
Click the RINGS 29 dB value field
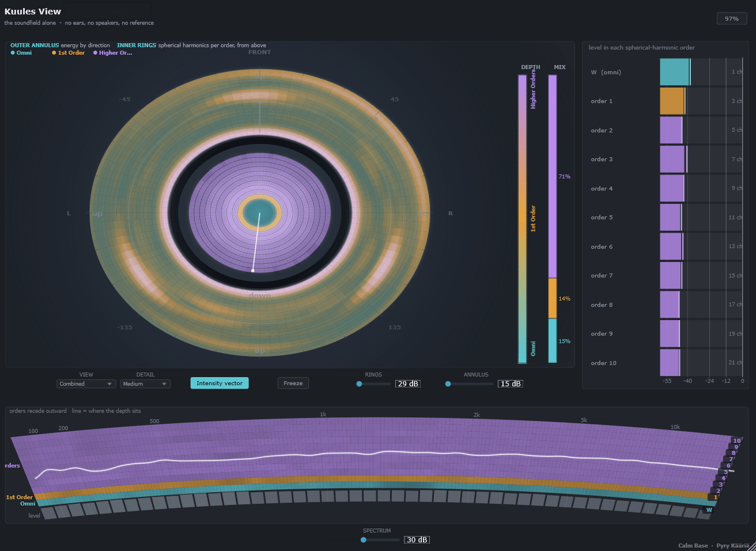408,383
